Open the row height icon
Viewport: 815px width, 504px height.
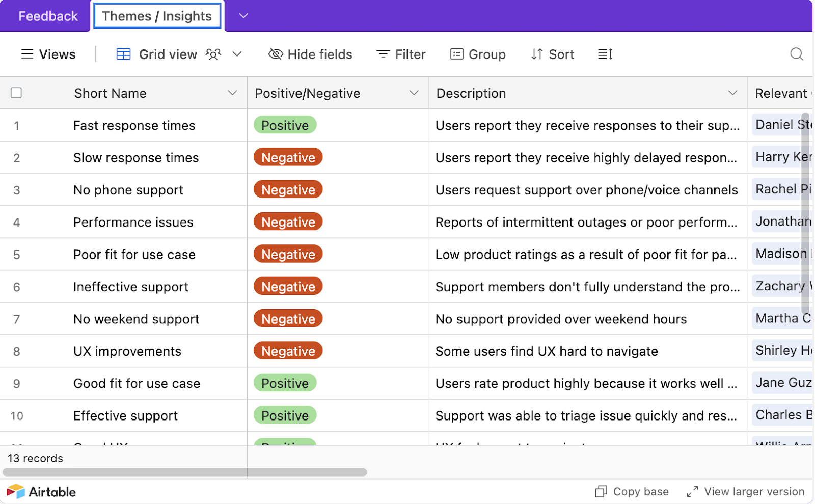click(605, 54)
